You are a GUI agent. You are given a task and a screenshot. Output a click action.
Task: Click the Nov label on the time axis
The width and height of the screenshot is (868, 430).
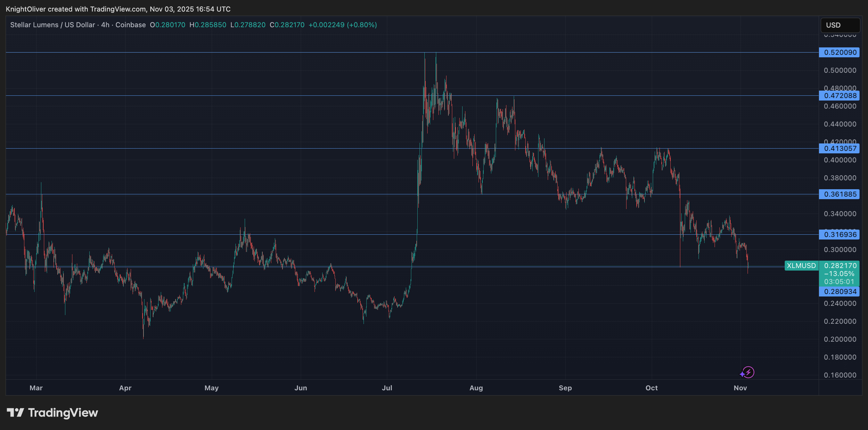[741, 388]
